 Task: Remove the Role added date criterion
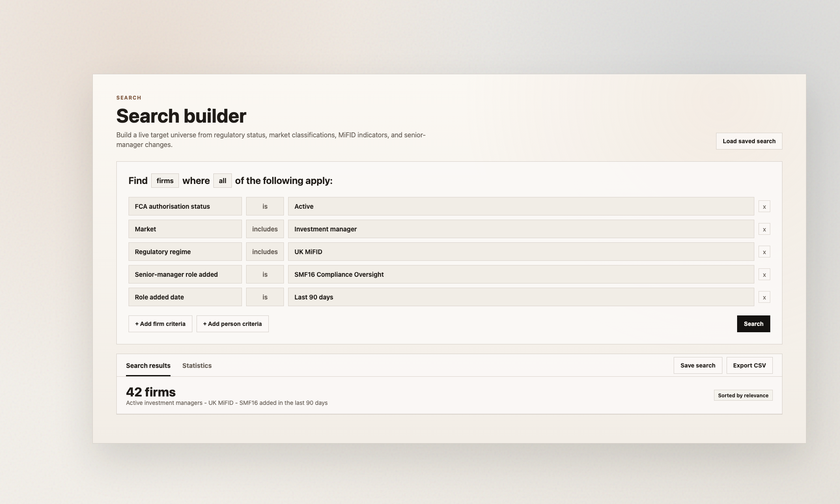click(x=764, y=297)
